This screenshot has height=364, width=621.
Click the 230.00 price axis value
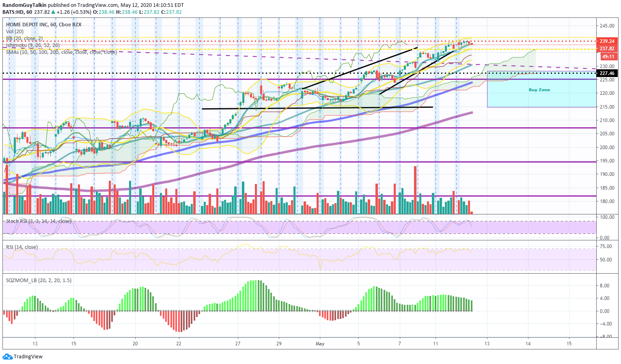[x=607, y=66]
